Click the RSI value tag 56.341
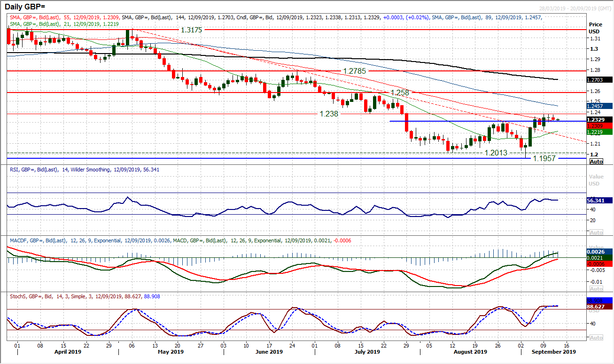614x364 pixels. (600, 200)
